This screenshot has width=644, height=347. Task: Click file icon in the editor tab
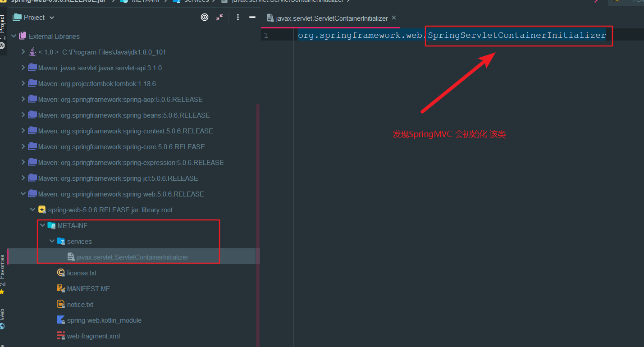(270, 18)
